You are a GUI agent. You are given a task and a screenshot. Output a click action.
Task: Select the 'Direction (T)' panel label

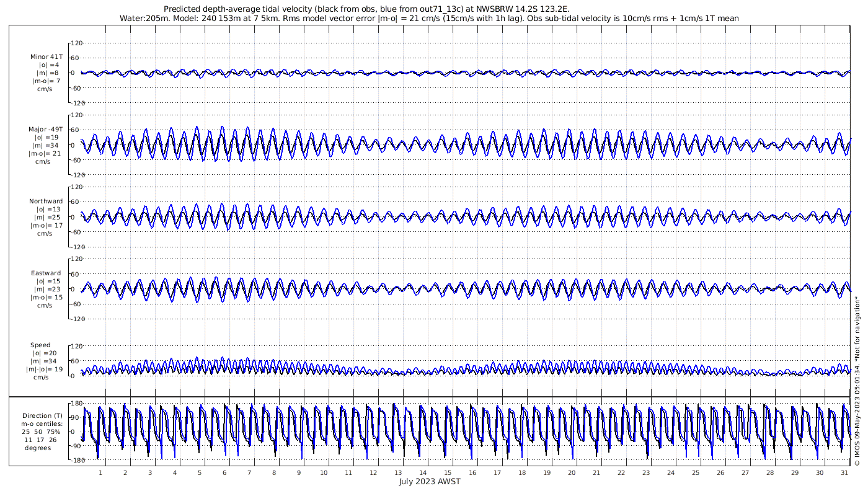42,415
